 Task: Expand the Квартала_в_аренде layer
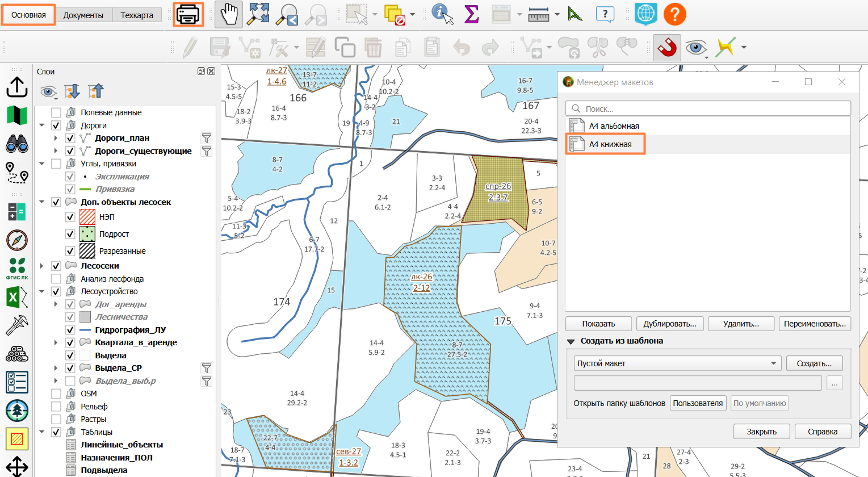(x=56, y=342)
